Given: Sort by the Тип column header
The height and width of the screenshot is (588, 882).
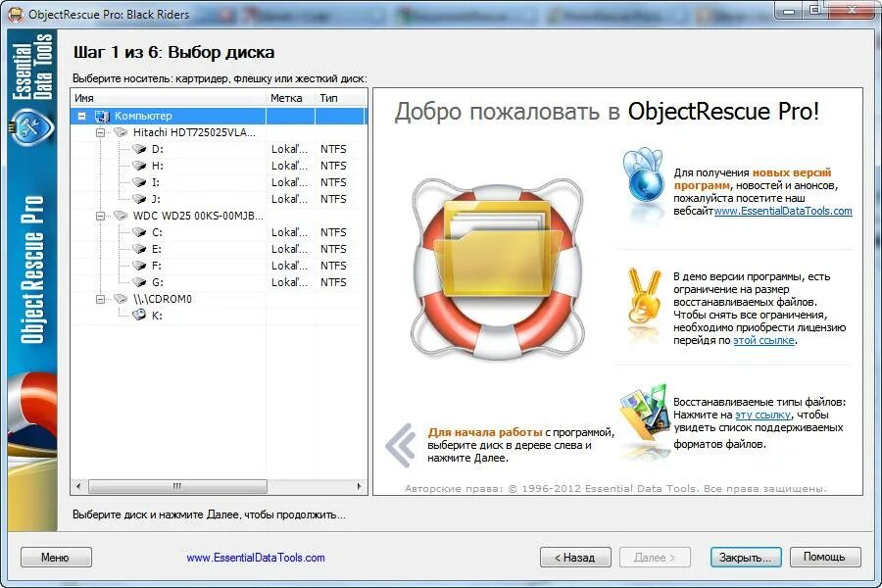Looking at the screenshot, I should click(x=340, y=98).
